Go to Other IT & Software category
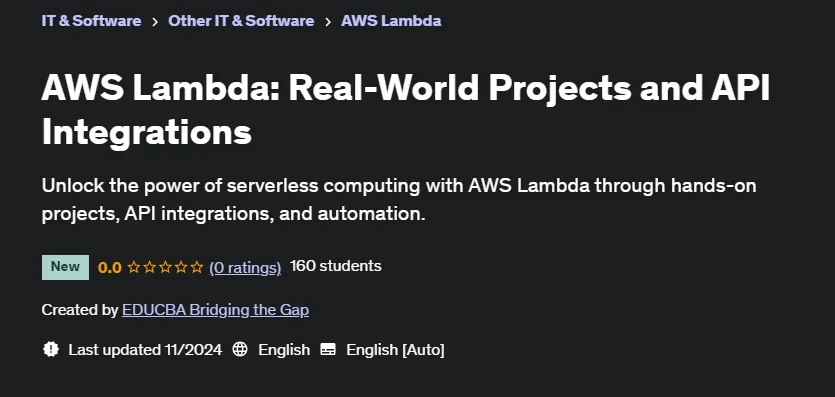The height and width of the screenshot is (397, 835). tap(241, 21)
